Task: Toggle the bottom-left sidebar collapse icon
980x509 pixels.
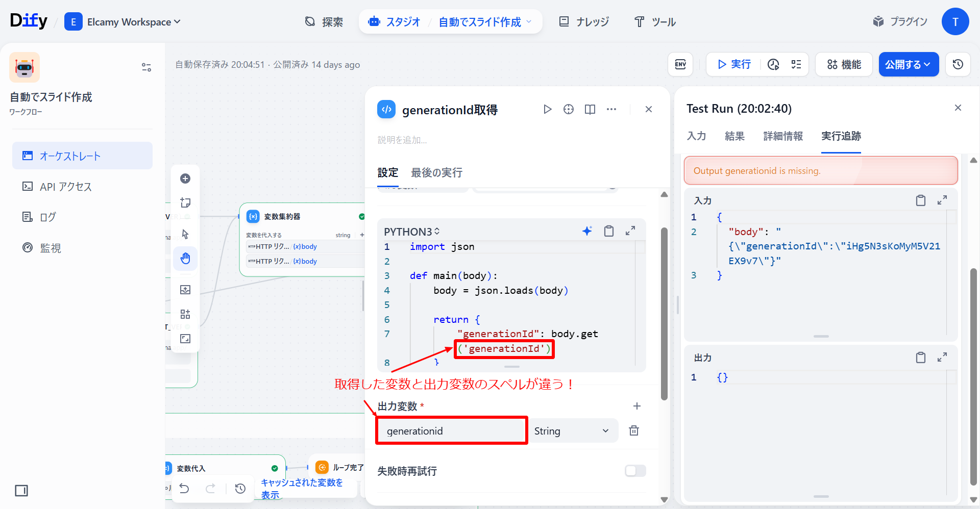Action: pyautogui.click(x=21, y=491)
